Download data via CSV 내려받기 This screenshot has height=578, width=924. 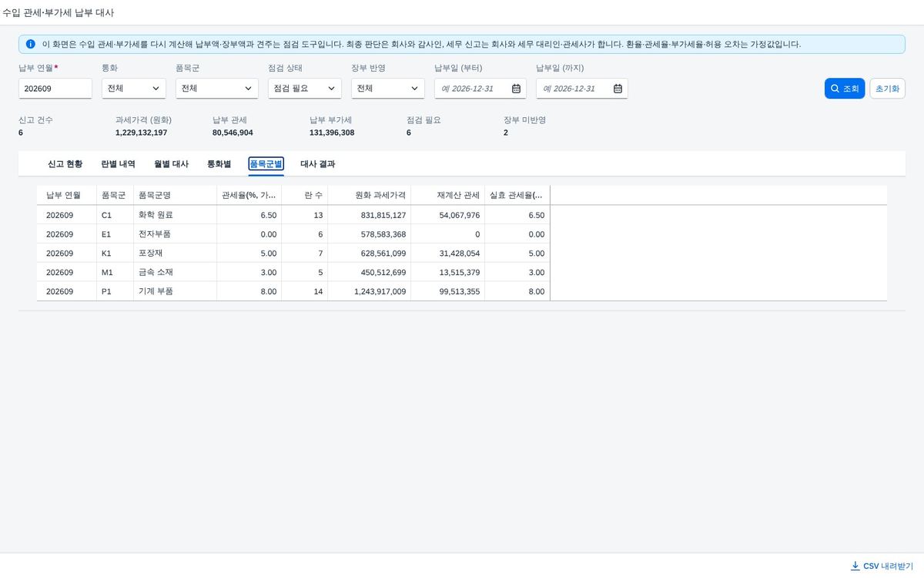882,566
